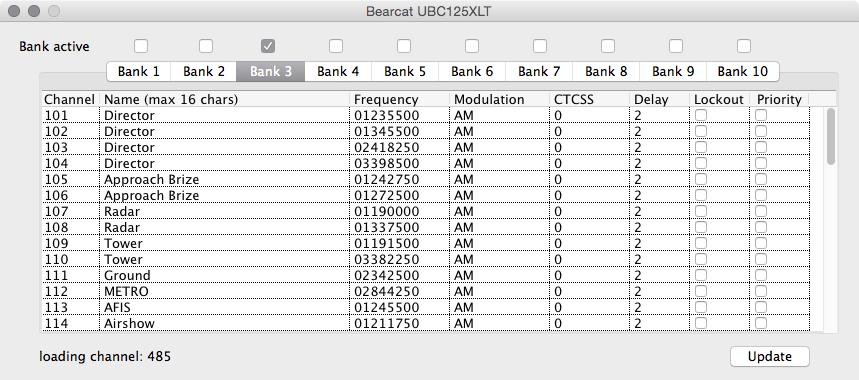This screenshot has height=380, width=859.
Task: Toggle Lockout for channel 105
Action: [701, 179]
